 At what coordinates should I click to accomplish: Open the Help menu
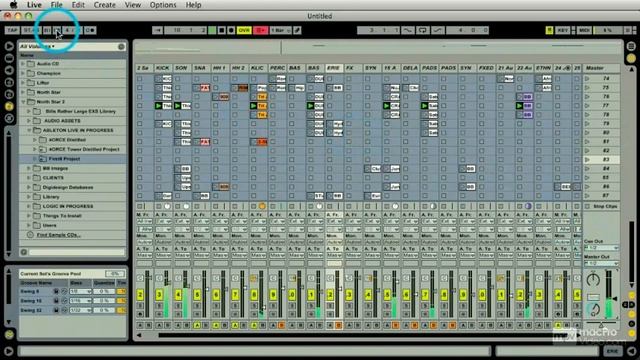(193, 5)
